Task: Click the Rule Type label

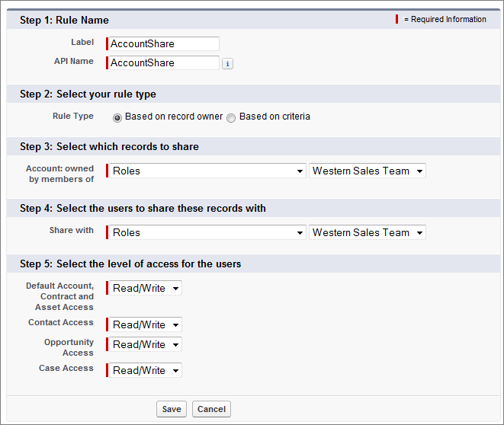Action: [73, 116]
